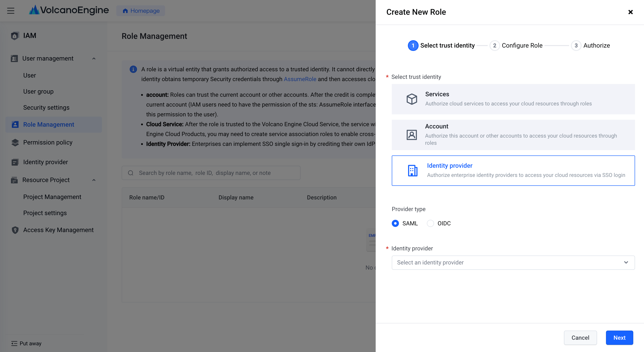Collapse the User management section

[94, 59]
